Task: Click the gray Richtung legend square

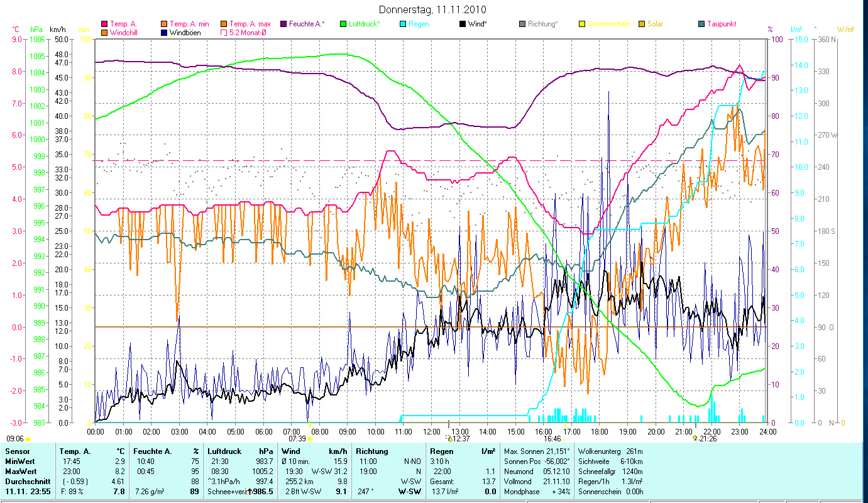Action: pos(522,24)
